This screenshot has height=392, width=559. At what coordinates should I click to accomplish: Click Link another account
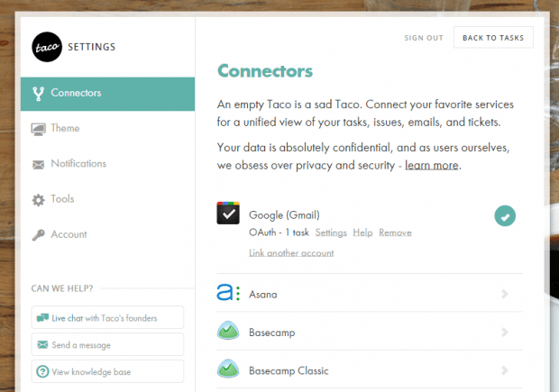pos(291,253)
